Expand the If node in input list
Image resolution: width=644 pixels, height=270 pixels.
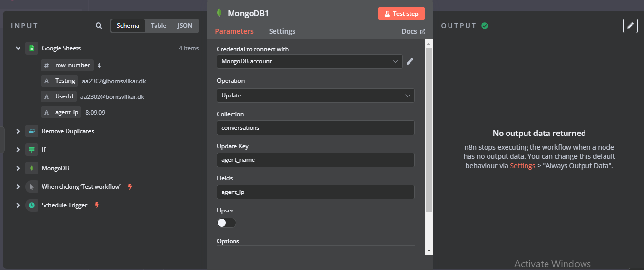pyautogui.click(x=18, y=150)
